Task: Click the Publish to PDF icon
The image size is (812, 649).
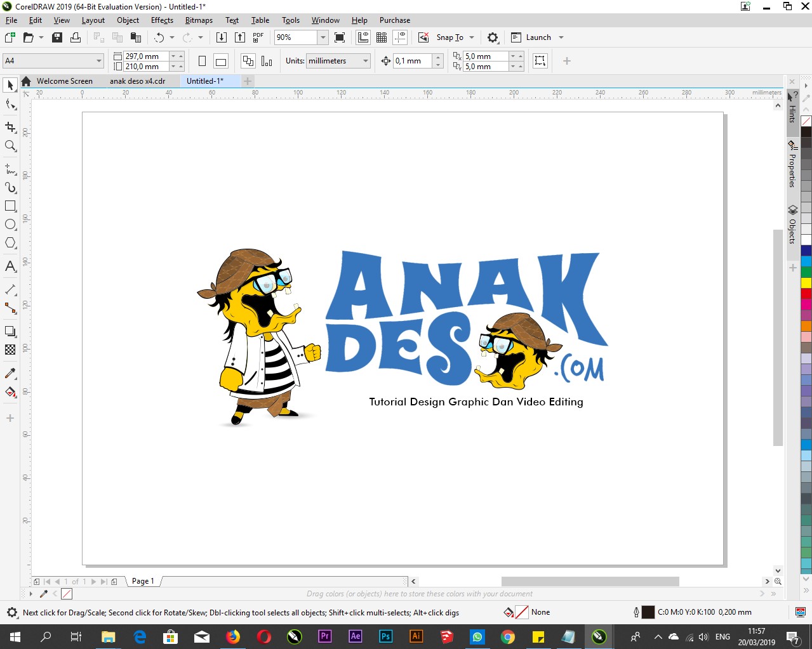Action: pyautogui.click(x=258, y=37)
